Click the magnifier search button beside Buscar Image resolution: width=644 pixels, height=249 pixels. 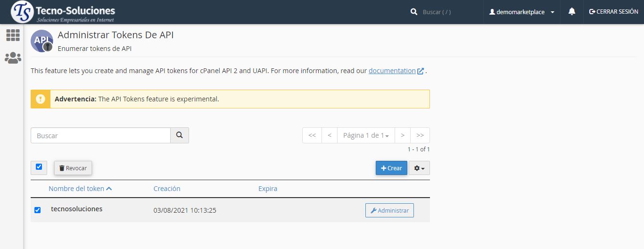click(x=179, y=135)
